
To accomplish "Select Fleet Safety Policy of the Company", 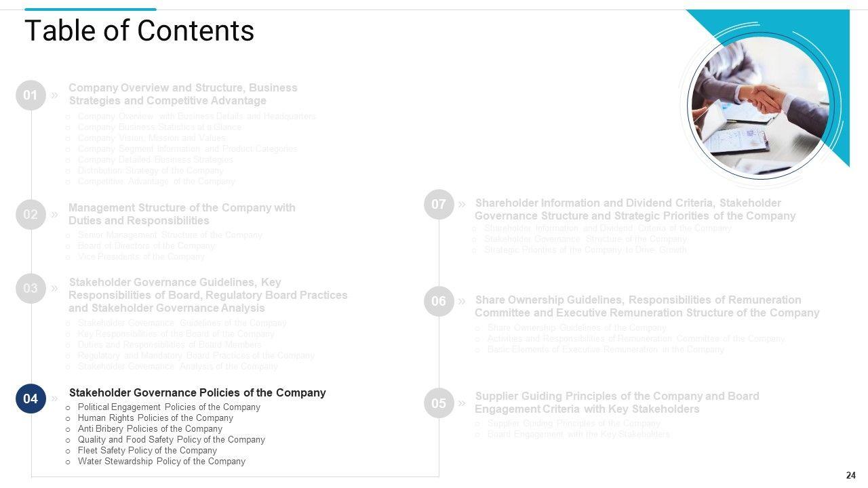I will 147,451.
